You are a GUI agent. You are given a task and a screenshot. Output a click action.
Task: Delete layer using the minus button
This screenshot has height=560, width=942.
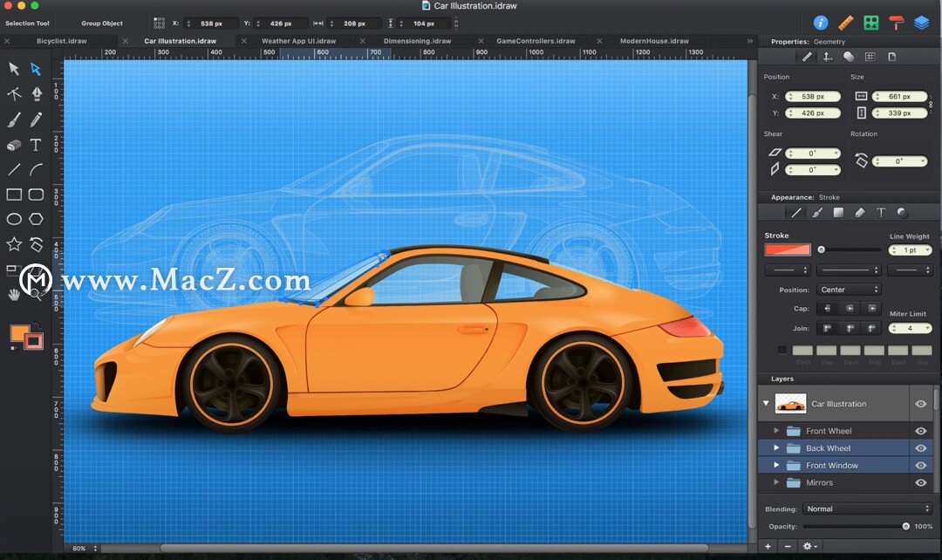[788, 546]
